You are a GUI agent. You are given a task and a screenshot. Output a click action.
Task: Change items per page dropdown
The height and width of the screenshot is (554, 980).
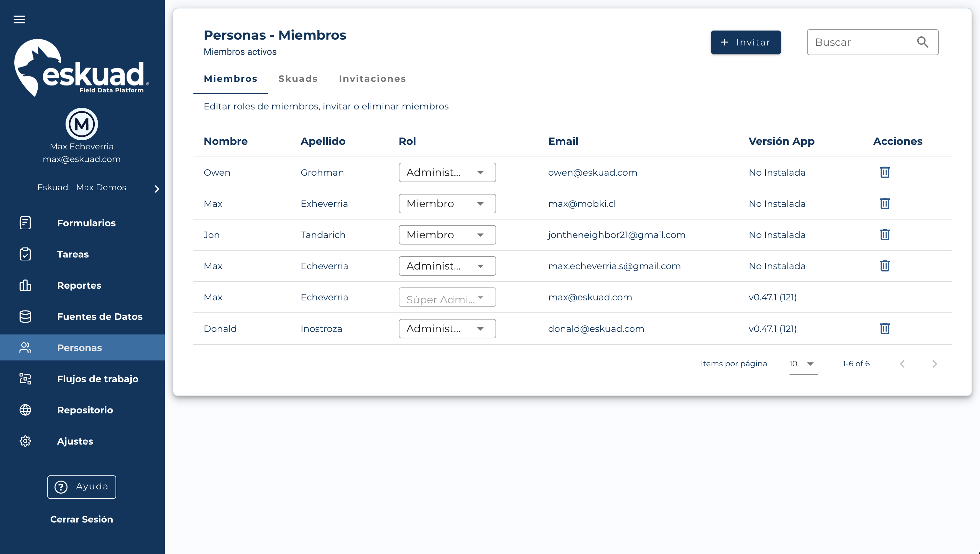(x=803, y=364)
